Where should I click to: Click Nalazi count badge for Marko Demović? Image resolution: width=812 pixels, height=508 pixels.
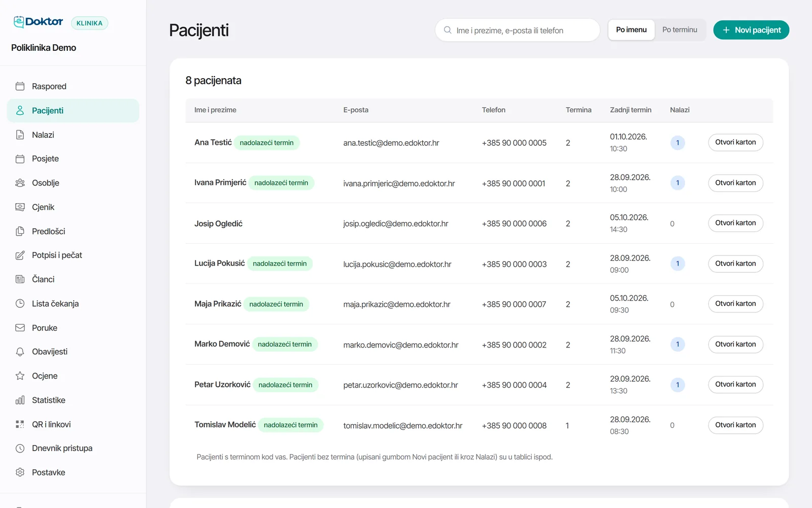(x=678, y=344)
